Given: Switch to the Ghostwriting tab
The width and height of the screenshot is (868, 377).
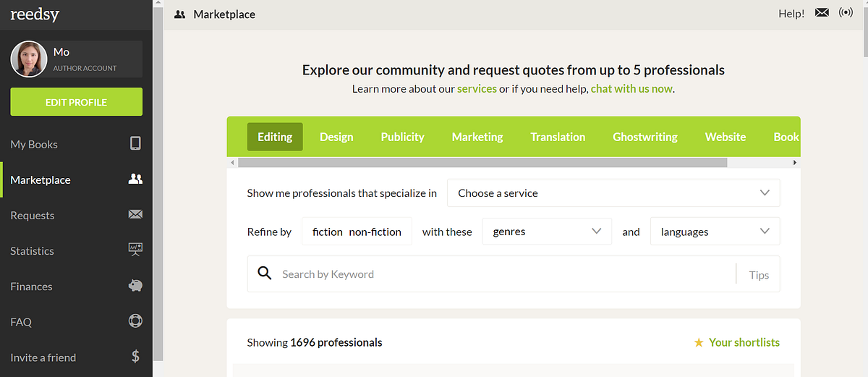Looking at the screenshot, I should tap(645, 137).
